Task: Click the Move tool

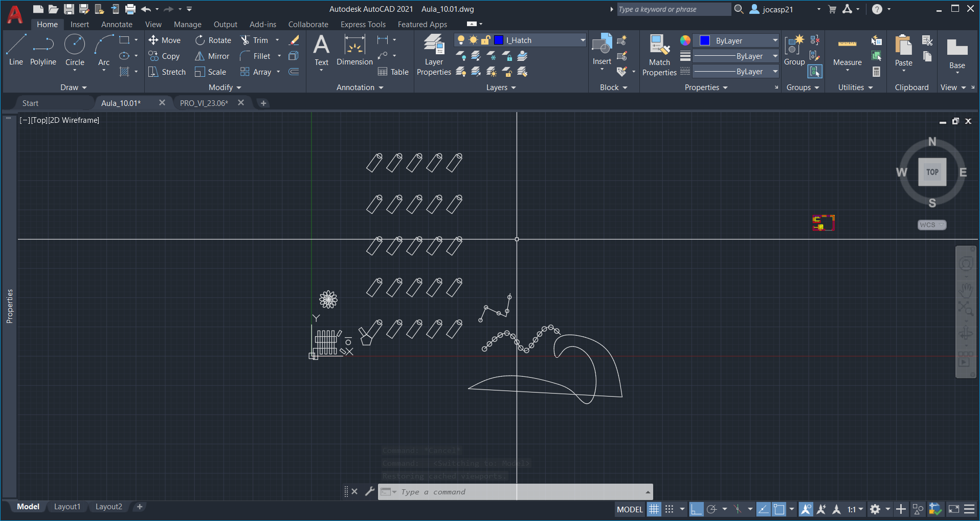Action: (164, 40)
